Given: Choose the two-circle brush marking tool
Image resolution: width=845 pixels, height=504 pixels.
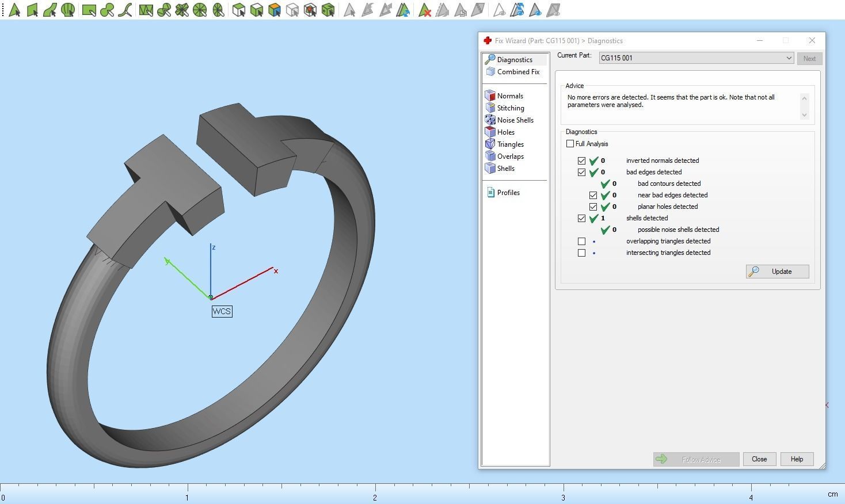Looking at the screenshot, I should tap(107, 10).
